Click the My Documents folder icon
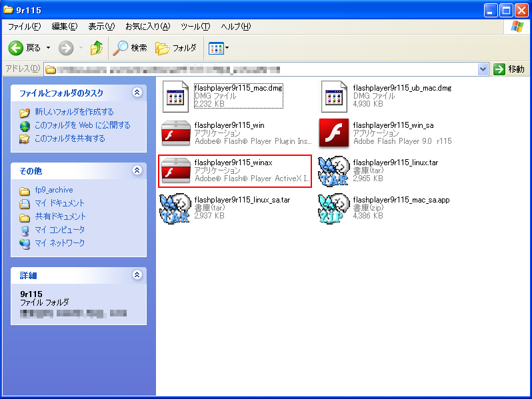The height and width of the screenshot is (399, 532). pos(25,204)
